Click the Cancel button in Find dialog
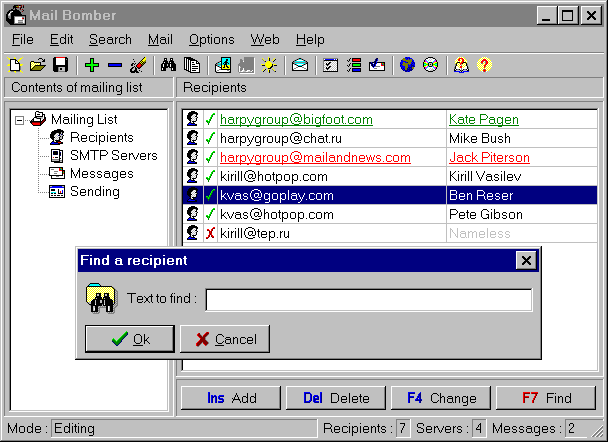This screenshot has height=442, width=608. 225,339
